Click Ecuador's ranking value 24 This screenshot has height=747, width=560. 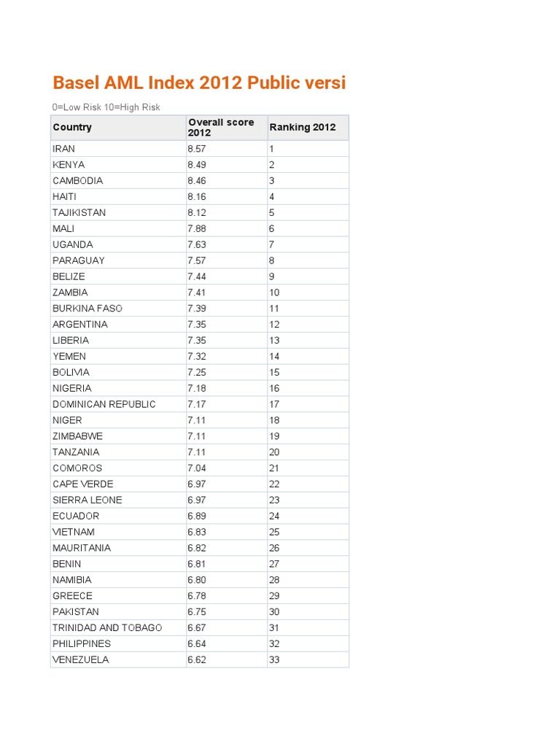click(x=274, y=516)
